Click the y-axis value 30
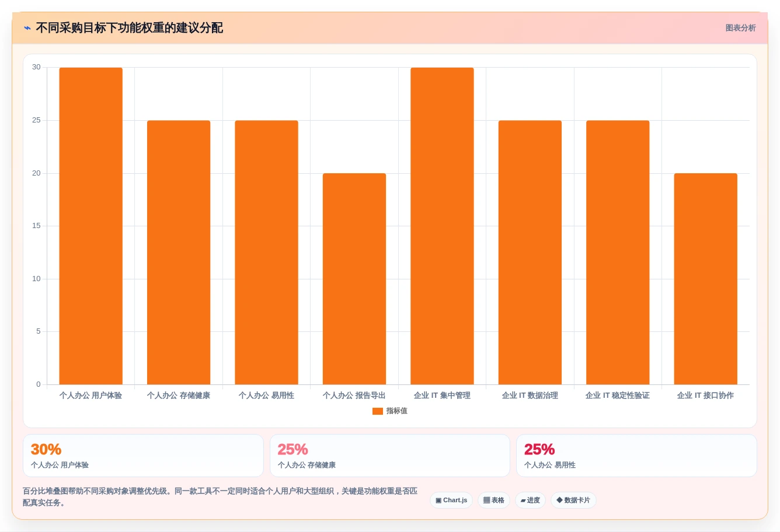Image resolution: width=780 pixels, height=532 pixels. point(37,67)
